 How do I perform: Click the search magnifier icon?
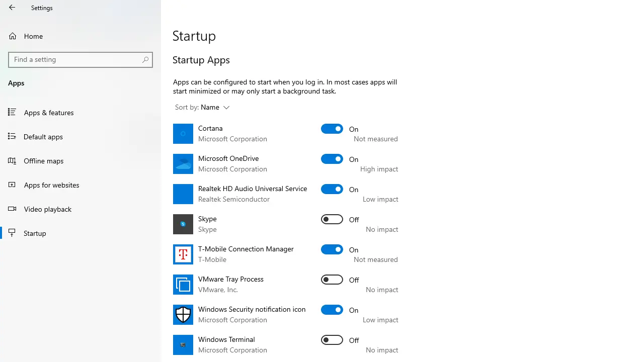(x=145, y=60)
